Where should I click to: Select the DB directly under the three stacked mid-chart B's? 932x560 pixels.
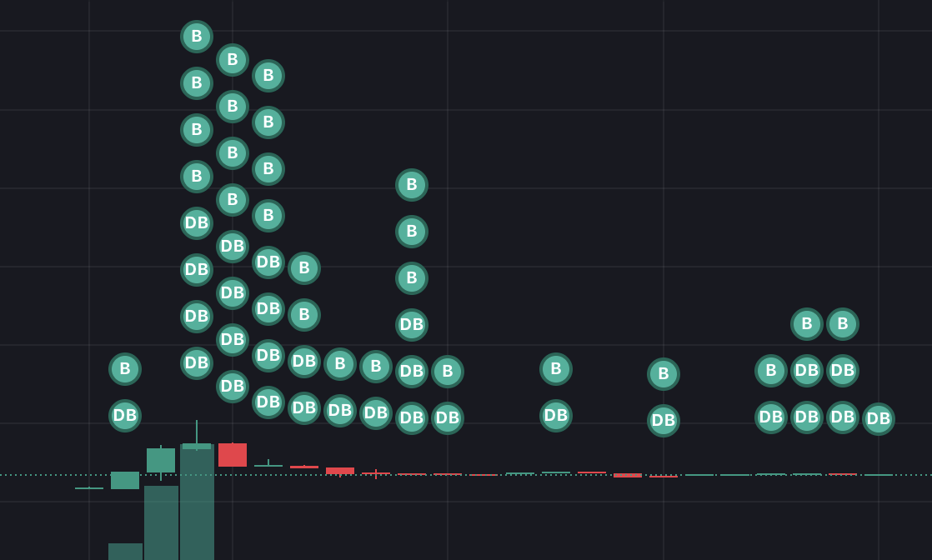(412, 324)
